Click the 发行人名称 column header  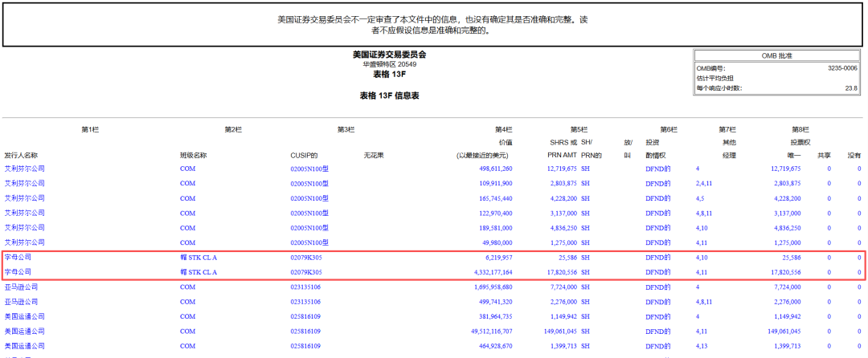click(x=21, y=155)
